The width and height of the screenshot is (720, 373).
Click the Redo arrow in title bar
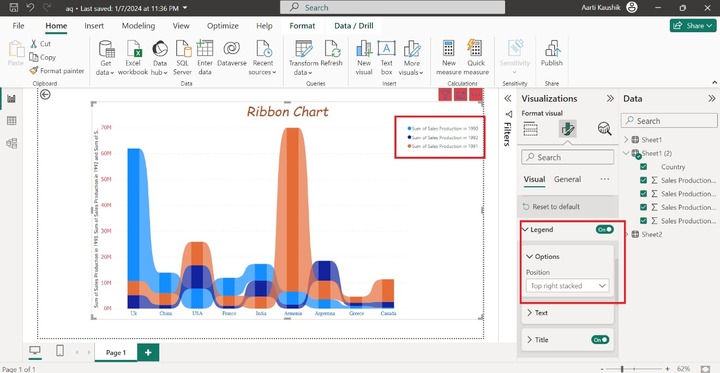[x=46, y=7]
